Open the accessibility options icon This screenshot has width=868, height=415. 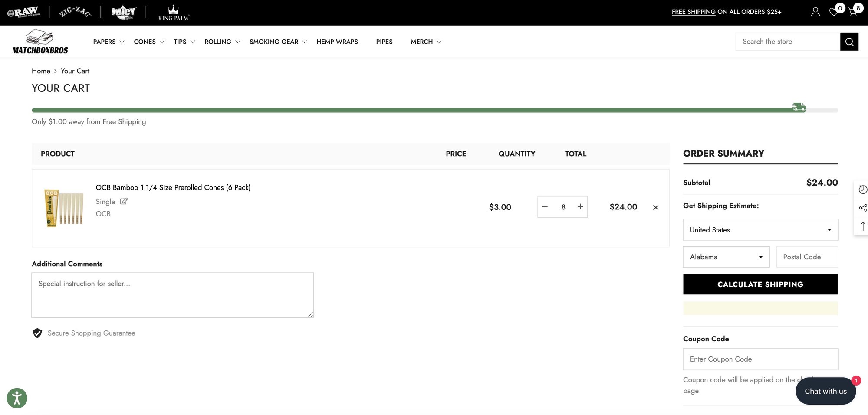tap(17, 398)
